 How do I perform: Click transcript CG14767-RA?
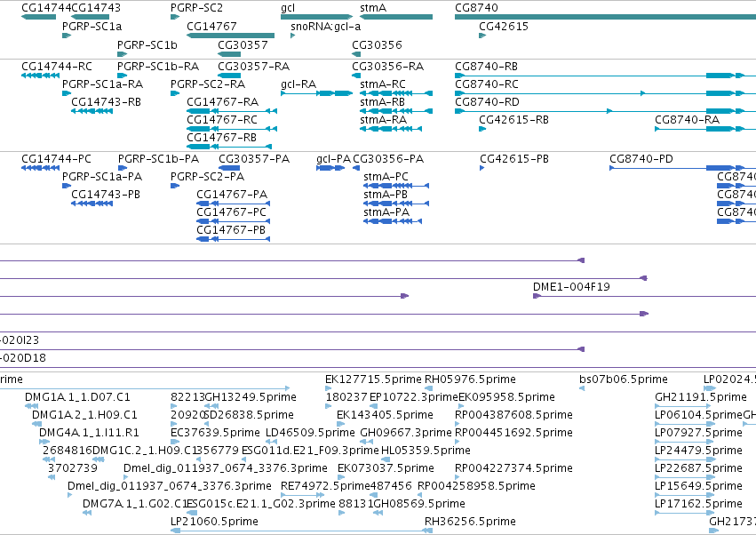(232, 111)
